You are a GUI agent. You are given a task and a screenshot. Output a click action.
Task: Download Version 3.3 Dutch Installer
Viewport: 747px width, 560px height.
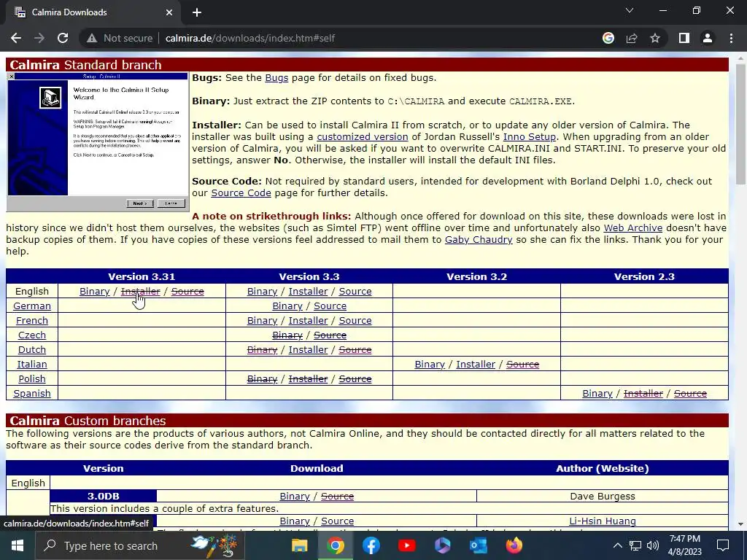pyautogui.click(x=308, y=349)
